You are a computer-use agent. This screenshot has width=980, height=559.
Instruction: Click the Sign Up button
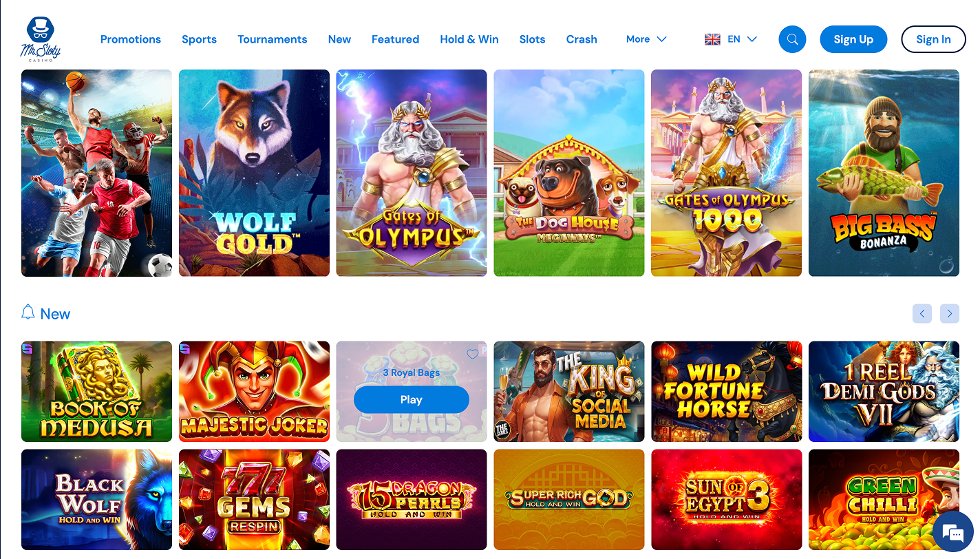(x=853, y=39)
